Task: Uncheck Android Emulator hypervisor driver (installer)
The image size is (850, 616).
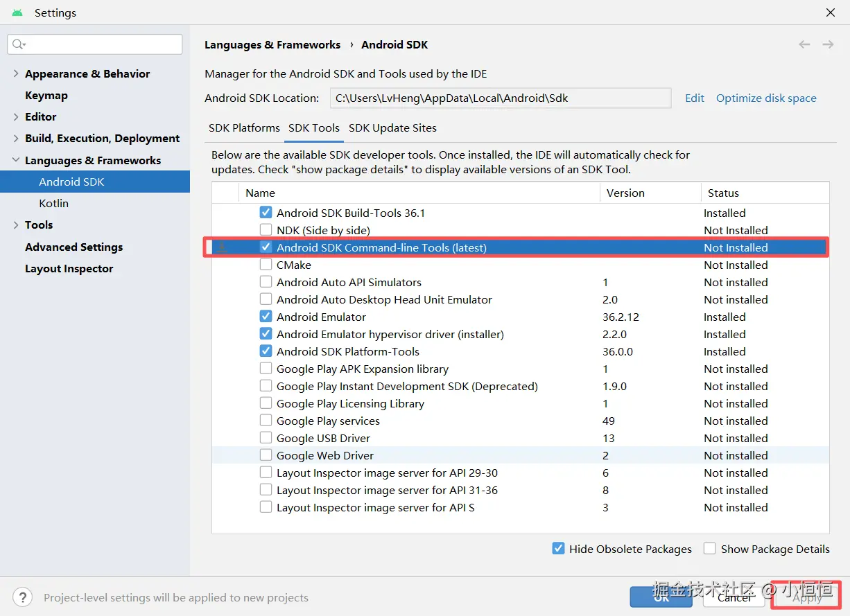Action: pyautogui.click(x=266, y=334)
